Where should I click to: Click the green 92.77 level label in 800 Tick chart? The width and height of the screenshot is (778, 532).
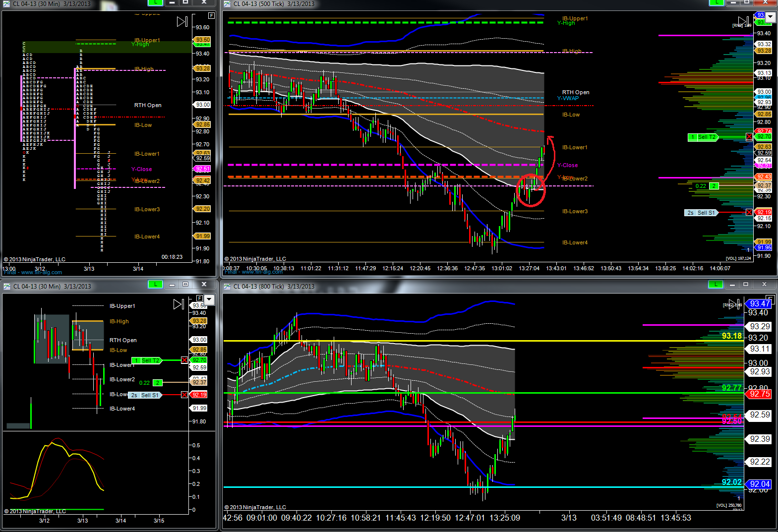click(732, 388)
